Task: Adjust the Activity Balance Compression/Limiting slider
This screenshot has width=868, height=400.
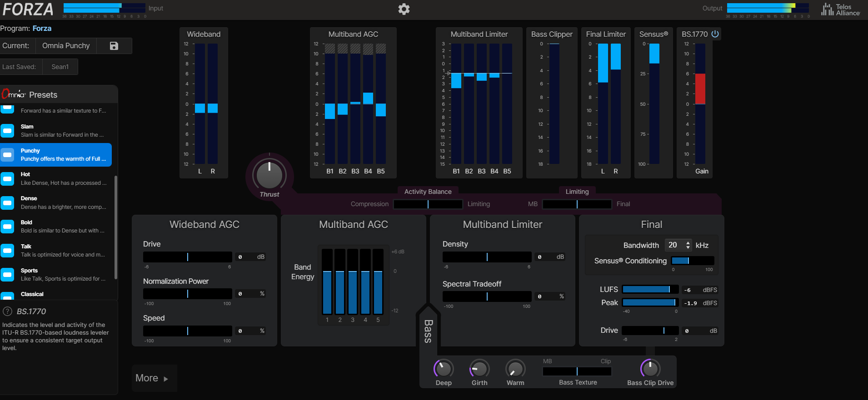Action: click(428, 204)
